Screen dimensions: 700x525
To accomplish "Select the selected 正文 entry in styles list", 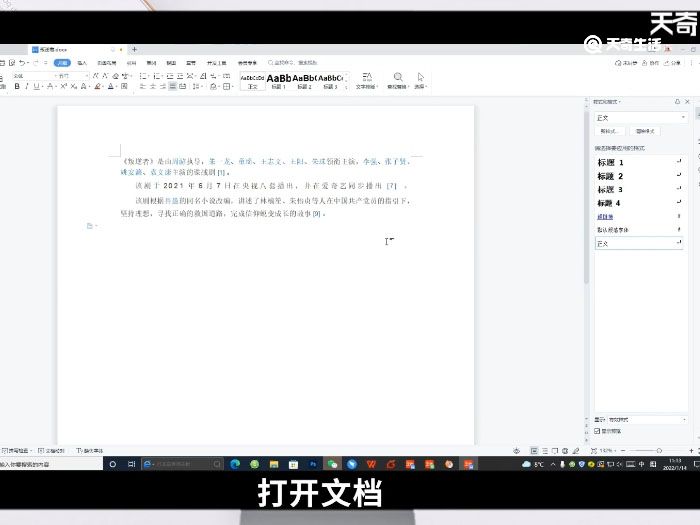I will tap(639, 243).
